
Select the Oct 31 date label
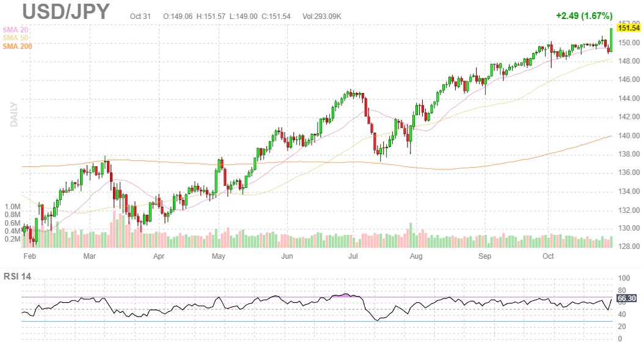[x=140, y=17]
